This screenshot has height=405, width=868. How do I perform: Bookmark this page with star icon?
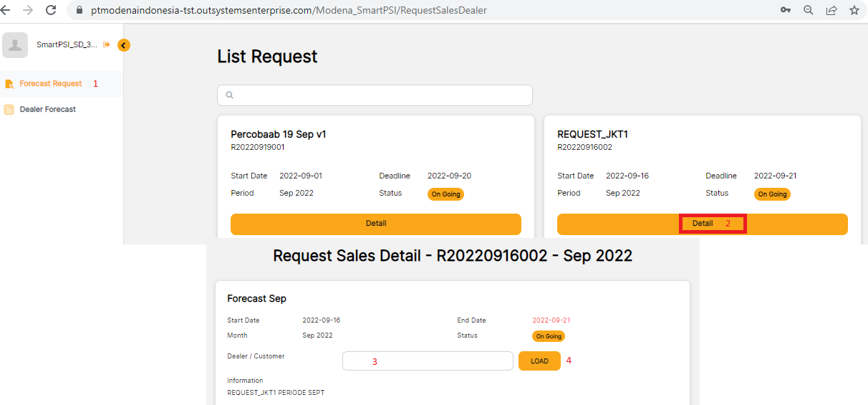click(854, 11)
